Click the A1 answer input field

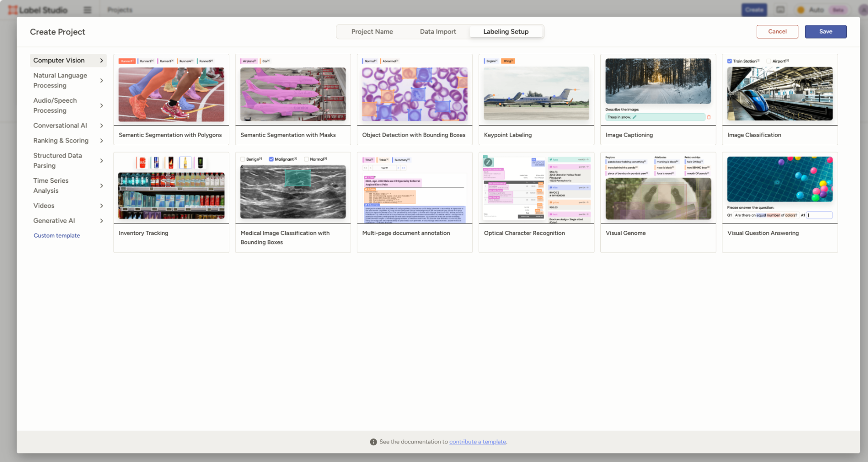click(x=820, y=215)
